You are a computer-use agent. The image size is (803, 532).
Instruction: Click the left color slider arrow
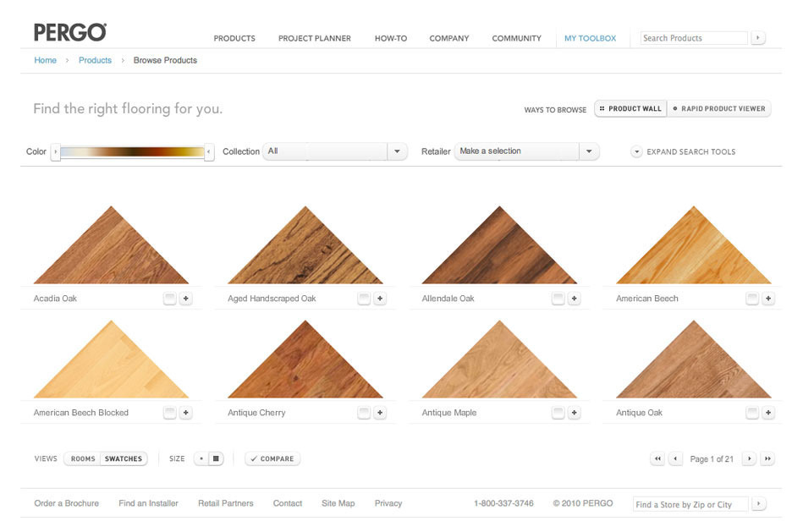(55, 152)
